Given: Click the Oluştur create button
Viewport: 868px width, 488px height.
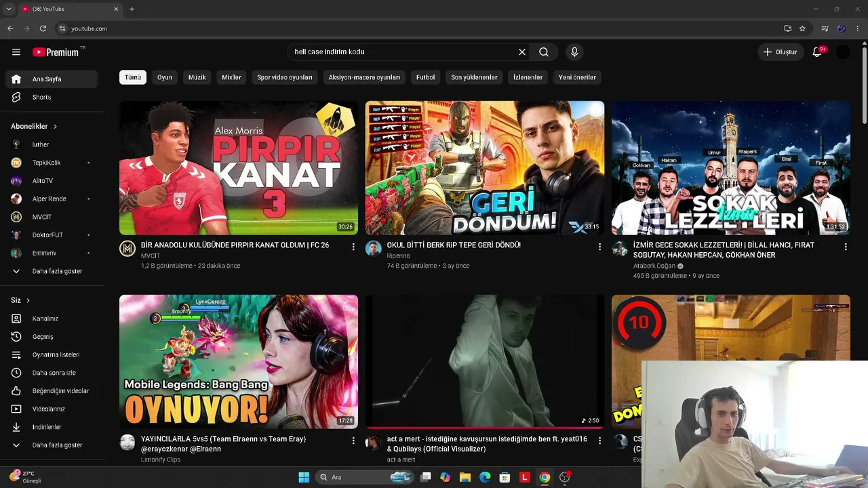Looking at the screenshot, I should pyautogui.click(x=781, y=52).
